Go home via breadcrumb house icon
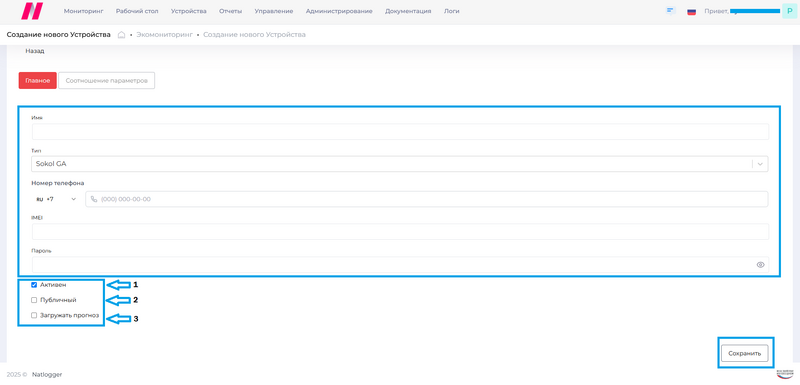Image resolution: width=800 pixels, height=385 pixels. click(121, 35)
